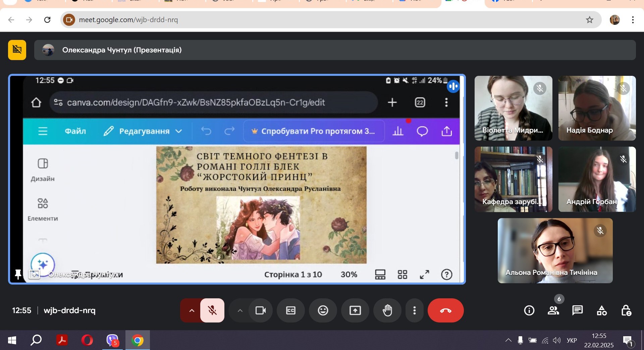Click Canva help question mark
This screenshot has width=644, height=350.
[x=447, y=274]
